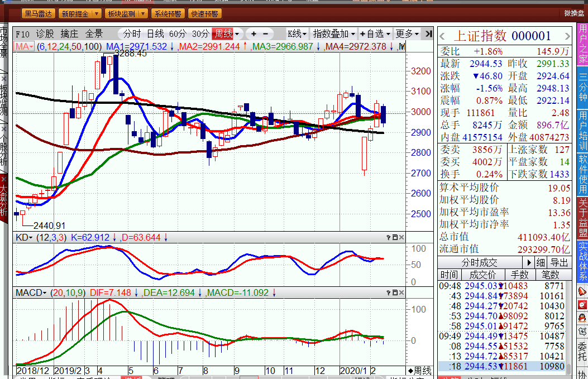Click the red megaphone icon in right sidebar
The image size is (588, 379).
[x=582, y=291]
